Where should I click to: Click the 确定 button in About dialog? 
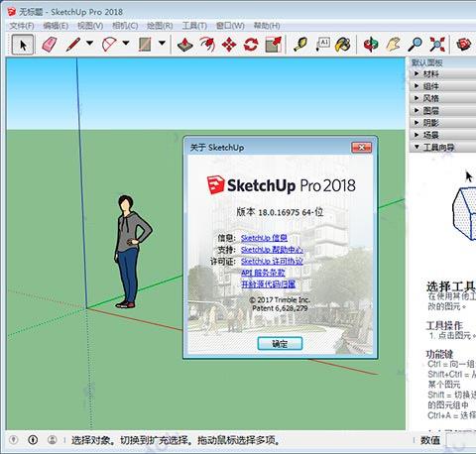coord(280,344)
